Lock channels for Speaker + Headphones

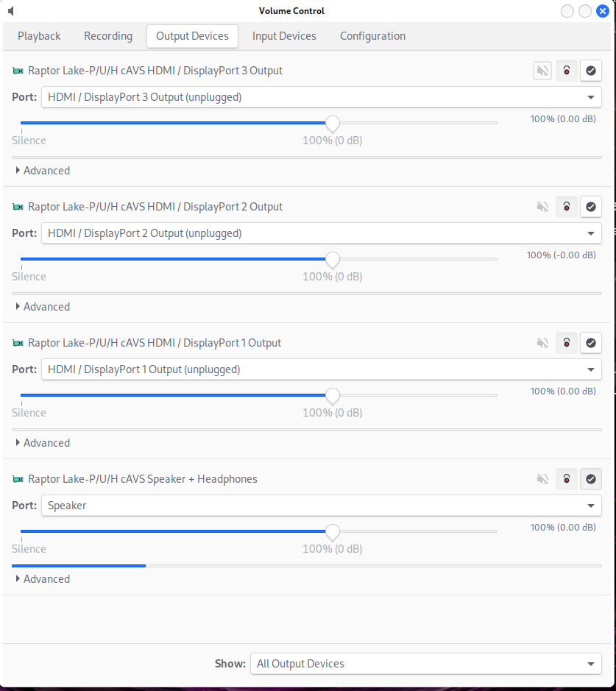pos(566,479)
